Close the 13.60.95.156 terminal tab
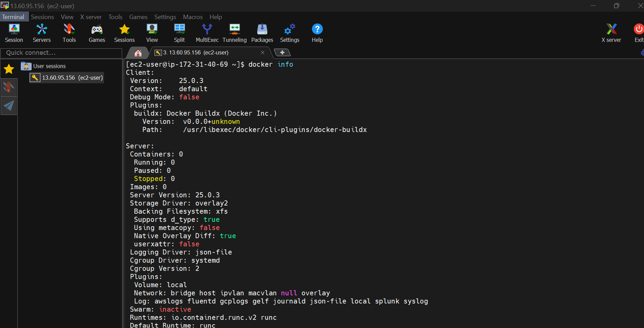The image size is (644, 328). pyautogui.click(x=263, y=52)
